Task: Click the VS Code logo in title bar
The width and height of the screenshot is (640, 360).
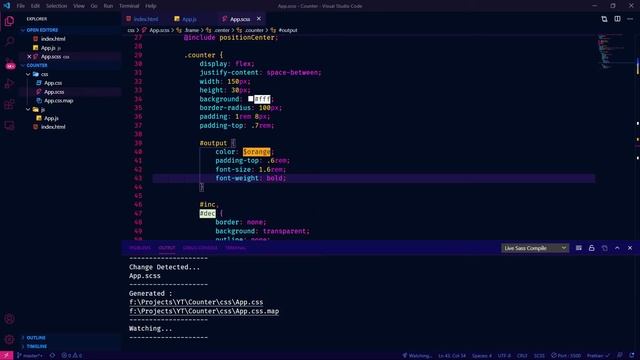Action: [x=7, y=6]
